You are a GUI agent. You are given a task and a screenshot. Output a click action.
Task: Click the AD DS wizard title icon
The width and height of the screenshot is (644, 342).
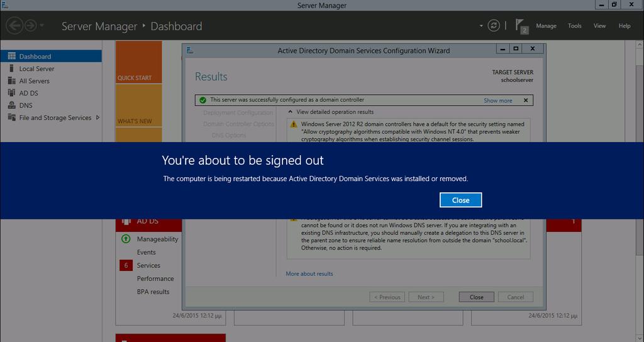190,50
